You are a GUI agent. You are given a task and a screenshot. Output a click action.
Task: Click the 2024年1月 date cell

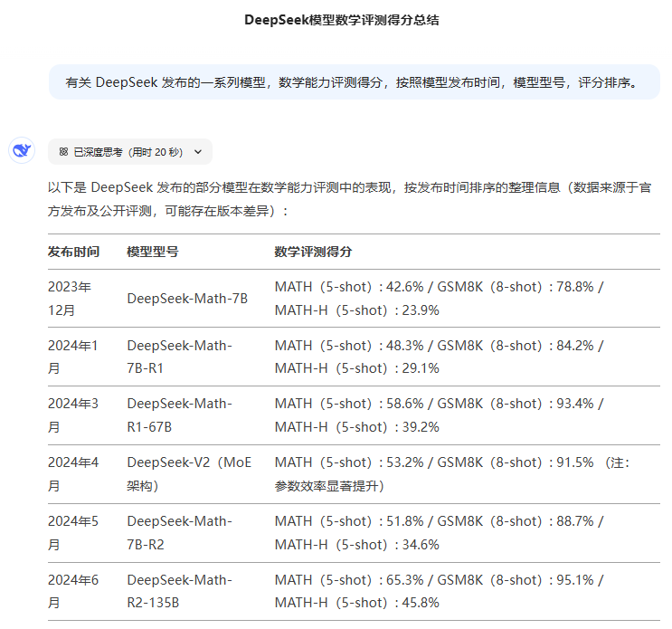(x=73, y=357)
